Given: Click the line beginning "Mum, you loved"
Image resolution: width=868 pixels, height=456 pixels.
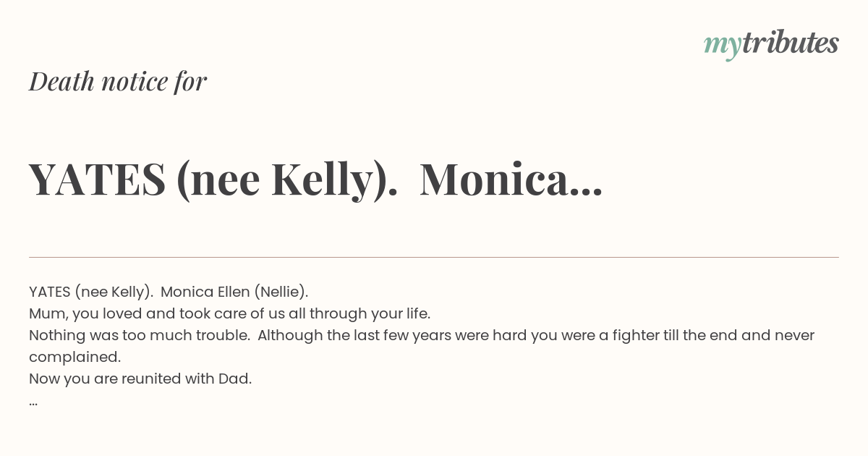Looking at the screenshot, I should [x=229, y=313].
